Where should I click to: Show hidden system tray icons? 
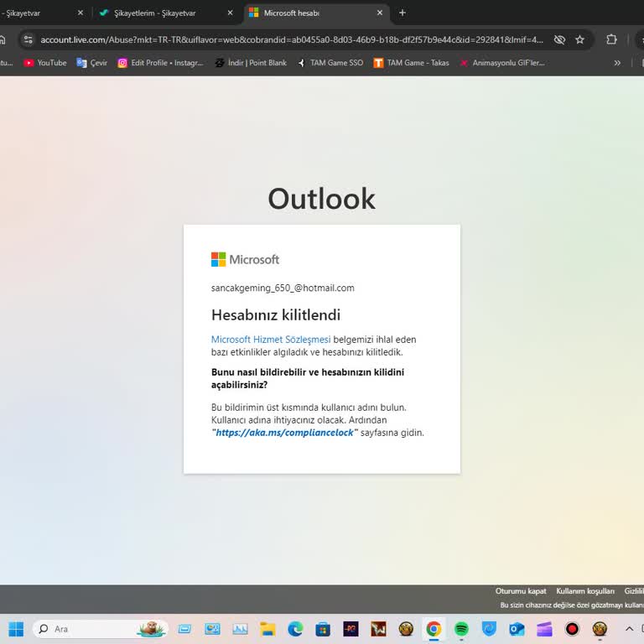point(629,628)
